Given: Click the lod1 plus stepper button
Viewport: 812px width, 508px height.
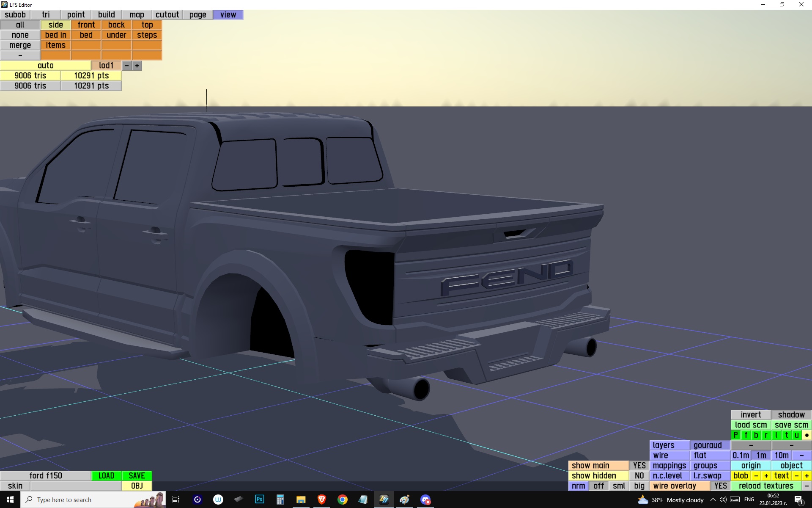Looking at the screenshot, I should (x=137, y=66).
